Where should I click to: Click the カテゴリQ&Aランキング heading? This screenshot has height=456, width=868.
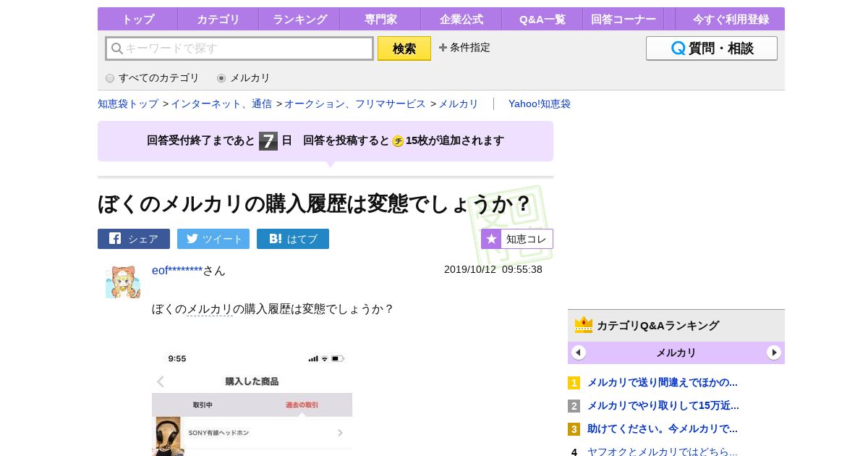(x=658, y=326)
